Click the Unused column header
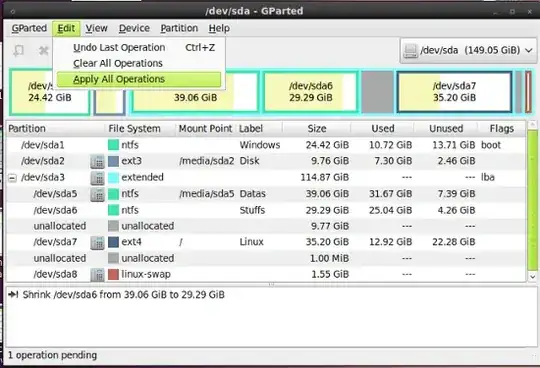Screen dimensions: 540x368 (446, 129)
